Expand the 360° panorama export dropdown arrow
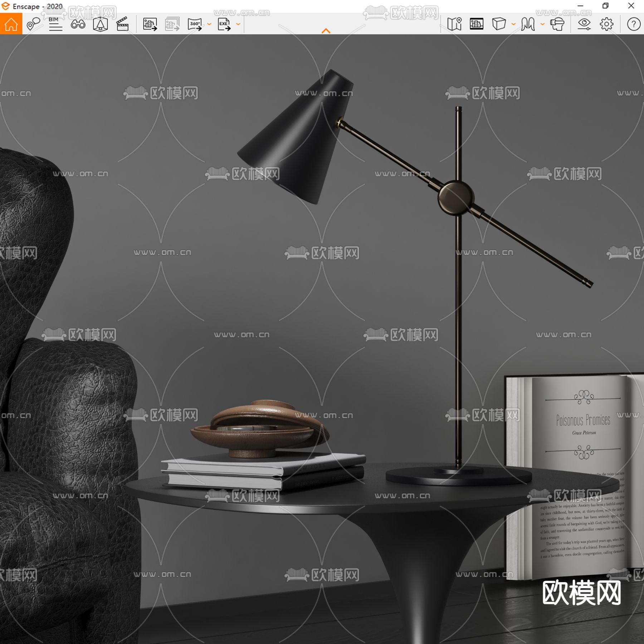This screenshot has width=644, height=644. tap(209, 24)
